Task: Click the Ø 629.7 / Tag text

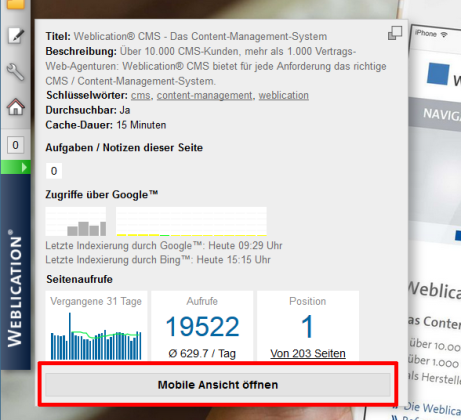Action: point(202,353)
